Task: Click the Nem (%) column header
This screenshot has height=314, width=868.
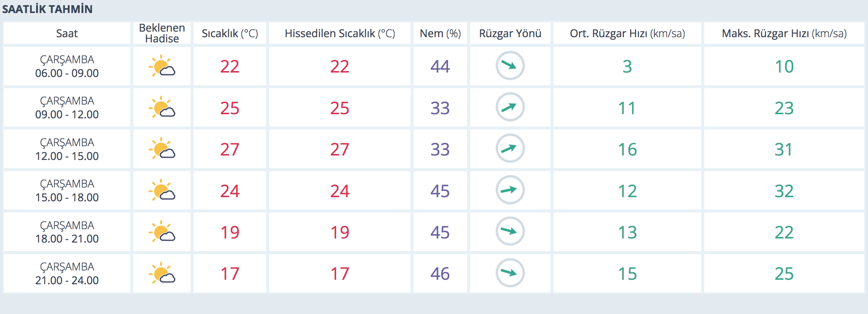Action: pyautogui.click(x=440, y=33)
